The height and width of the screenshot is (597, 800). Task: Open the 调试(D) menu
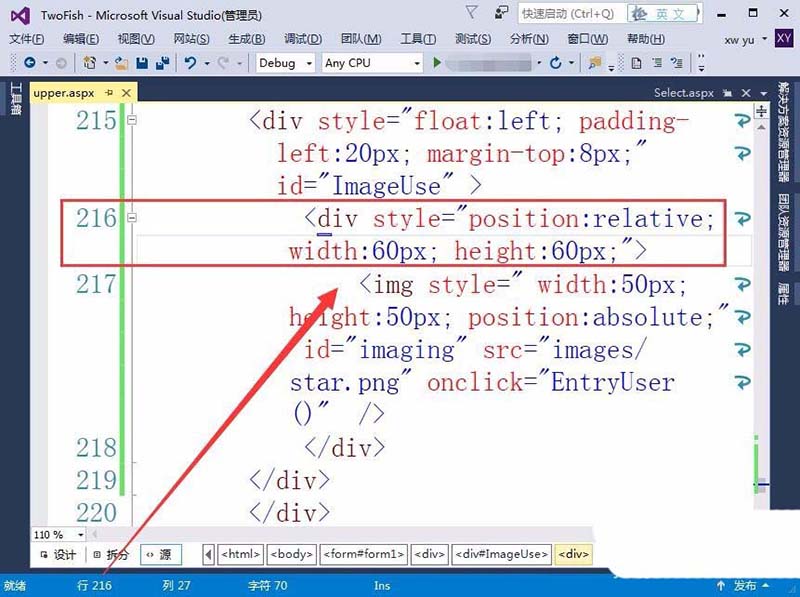tap(305, 39)
